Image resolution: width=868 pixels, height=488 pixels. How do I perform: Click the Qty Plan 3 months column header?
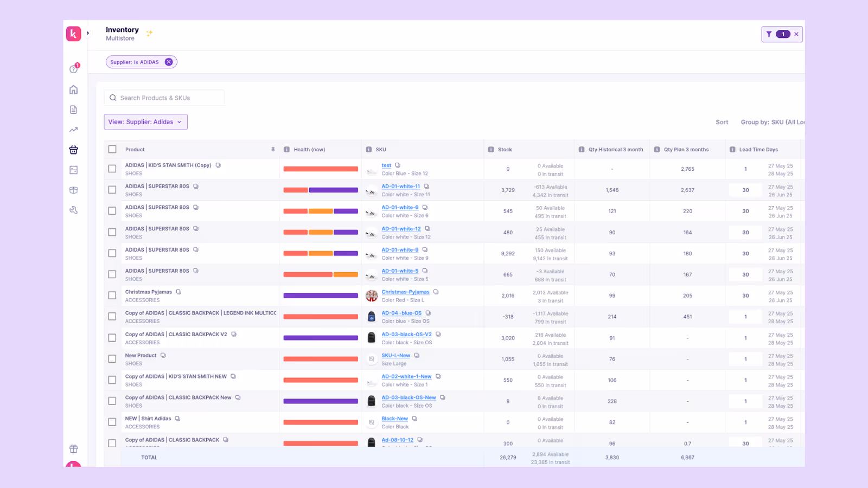[x=686, y=150]
